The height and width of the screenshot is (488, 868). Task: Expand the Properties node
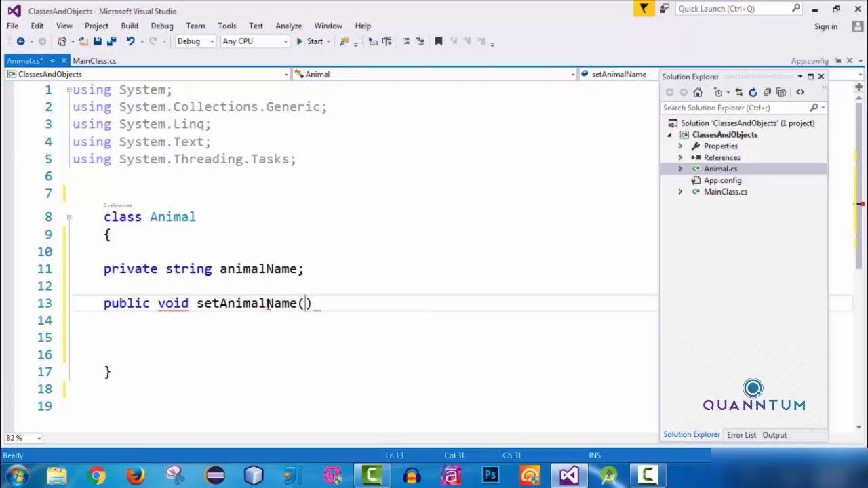click(x=680, y=146)
